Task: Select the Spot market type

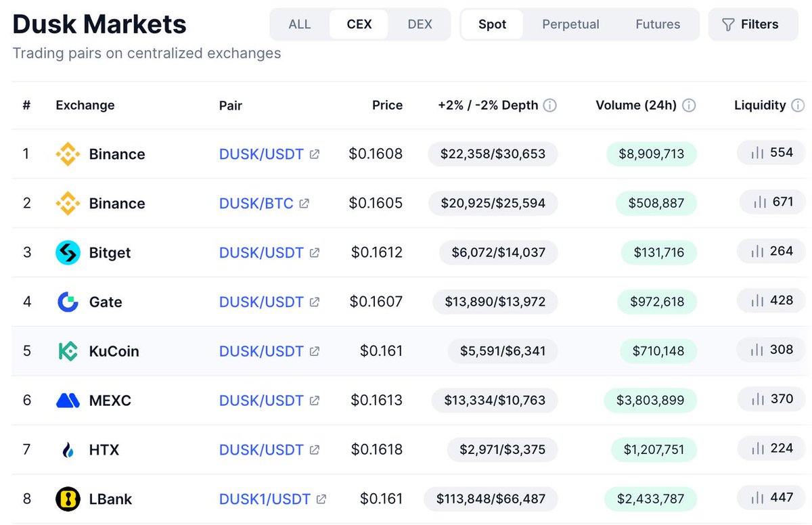Action: (x=492, y=24)
